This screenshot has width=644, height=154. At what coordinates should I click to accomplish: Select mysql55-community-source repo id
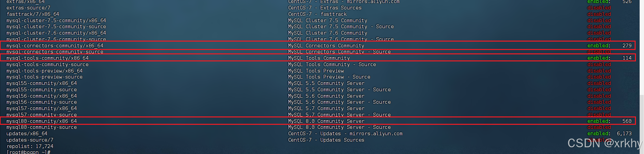42,90
